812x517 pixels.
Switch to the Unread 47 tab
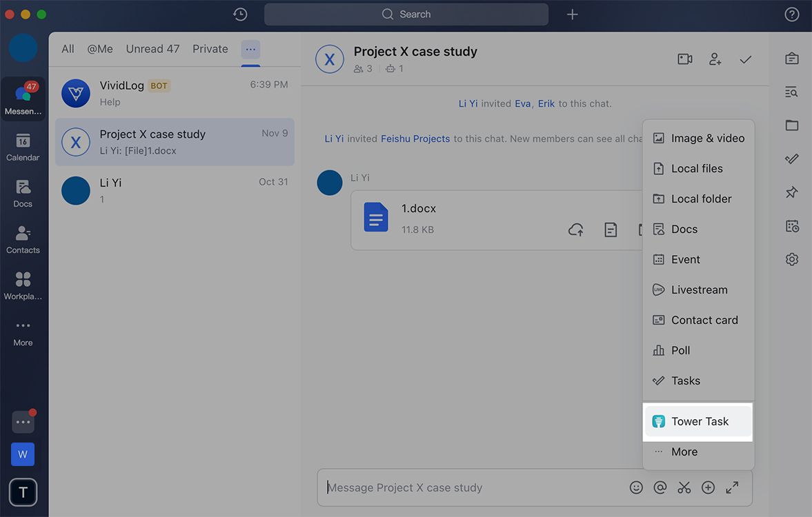click(152, 49)
